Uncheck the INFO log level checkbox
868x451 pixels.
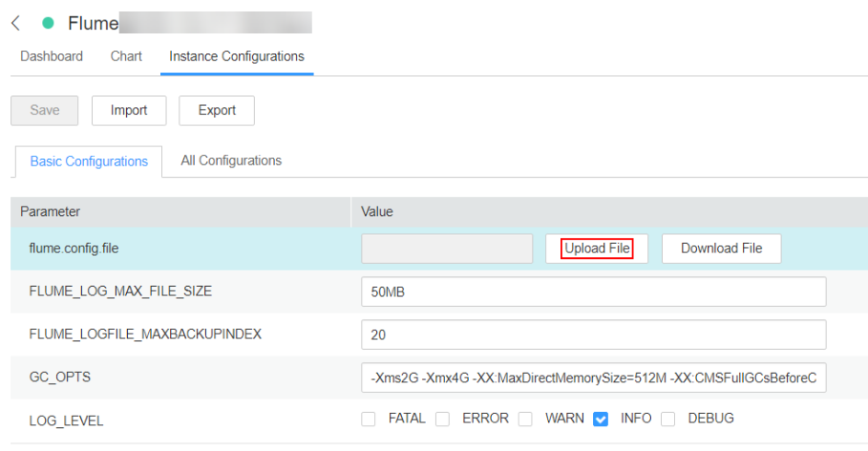coord(601,419)
